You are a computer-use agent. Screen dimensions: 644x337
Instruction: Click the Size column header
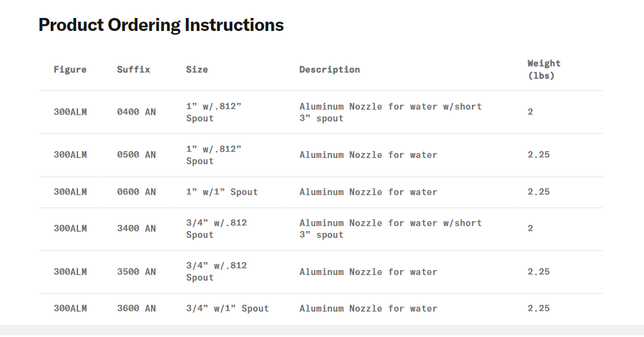coord(197,69)
